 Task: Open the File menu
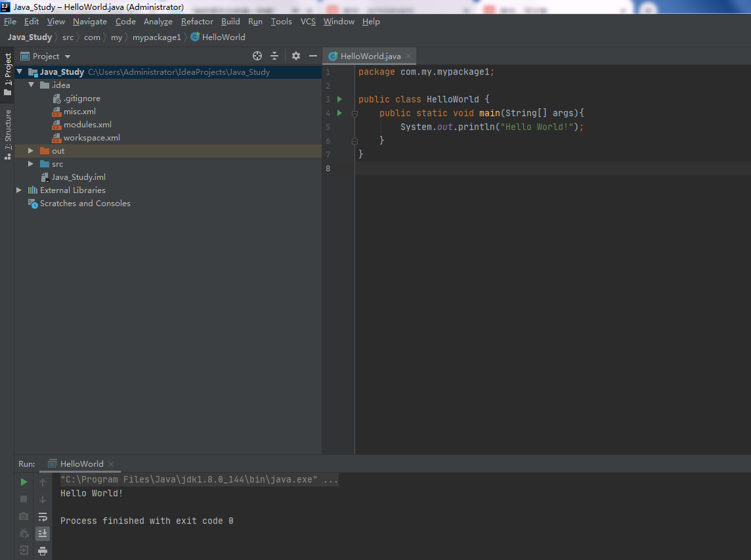click(x=10, y=22)
